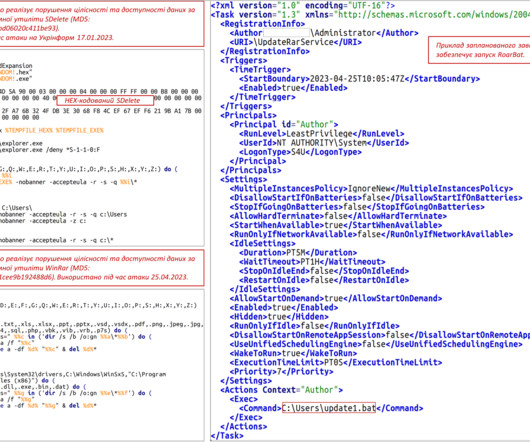Click the SDelete annotation mentioning Укрінформ 17.01.2023
This screenshot has height=442, width=530.
[x=101, y=24]
